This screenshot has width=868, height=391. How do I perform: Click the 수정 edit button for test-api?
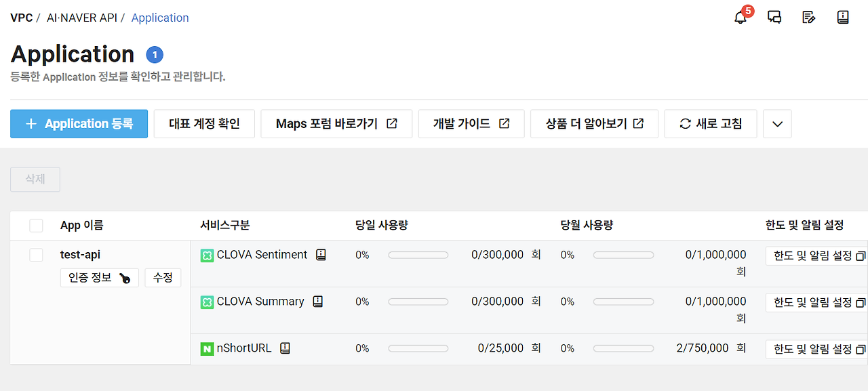163,278
